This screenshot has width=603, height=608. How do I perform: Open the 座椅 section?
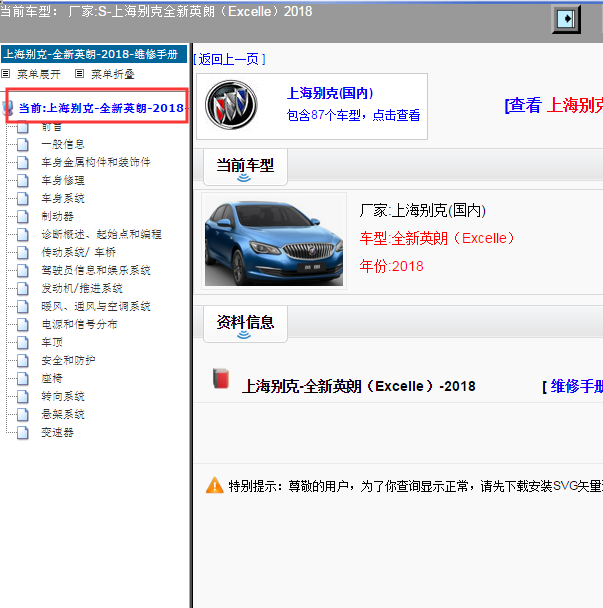point(52,378)
